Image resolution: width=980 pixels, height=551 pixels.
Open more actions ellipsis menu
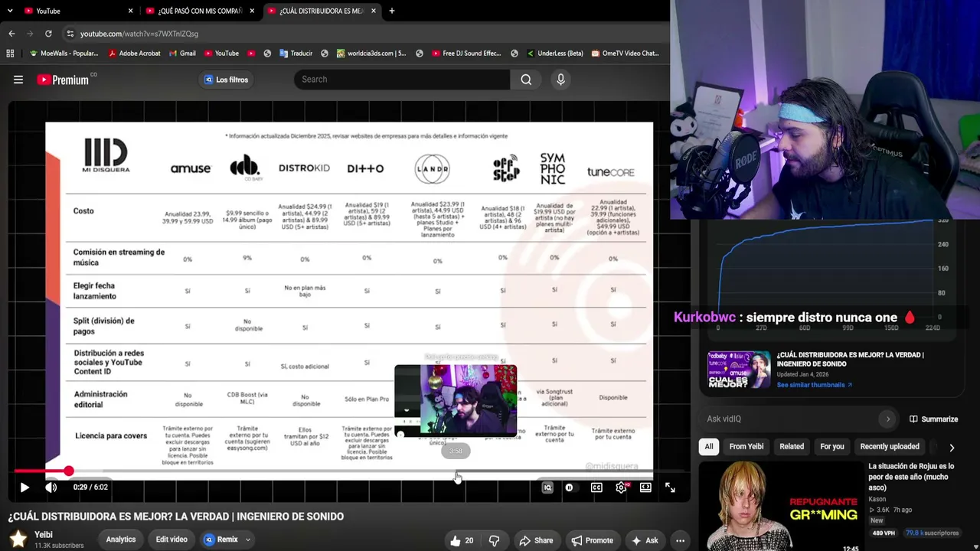click(680, 540)
